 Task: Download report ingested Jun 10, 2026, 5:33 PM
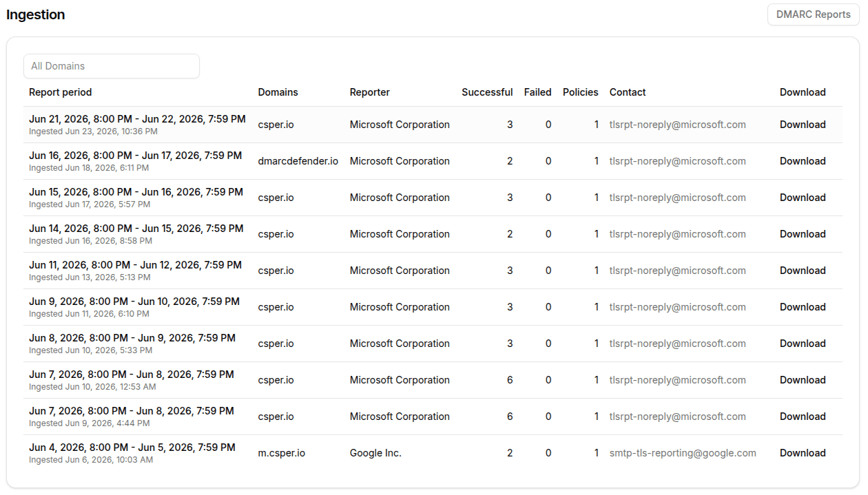pos(803,344)
